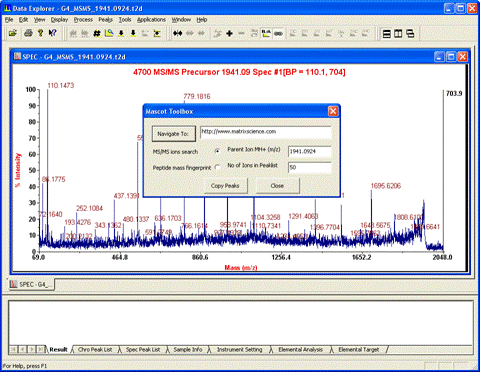The height and width of the screenshot is (372, 480).
Task: Switch to the Elemental Target tab
Action: [359, 349]
